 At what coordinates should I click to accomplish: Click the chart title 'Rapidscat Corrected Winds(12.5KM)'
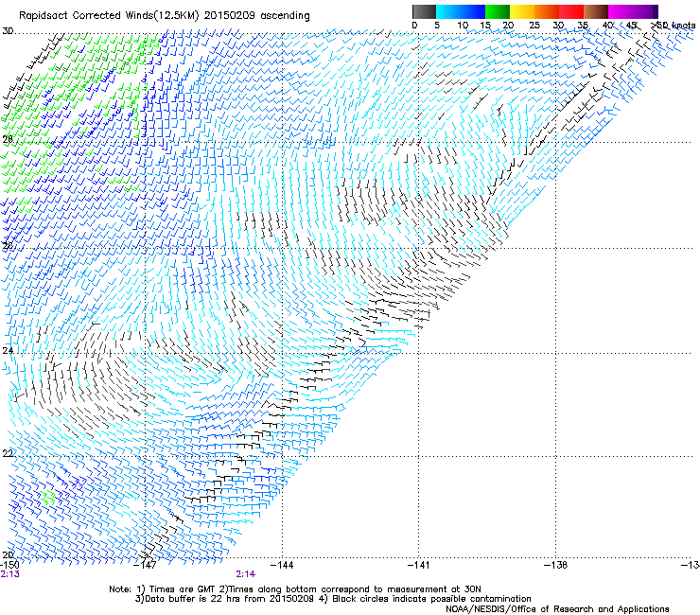(x=109, y=16)
